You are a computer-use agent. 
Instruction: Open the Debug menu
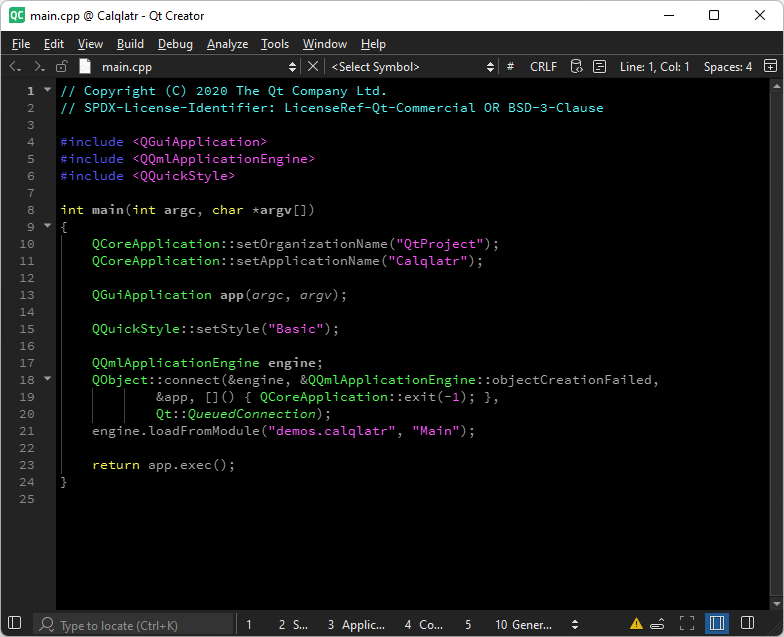point(175,44)
